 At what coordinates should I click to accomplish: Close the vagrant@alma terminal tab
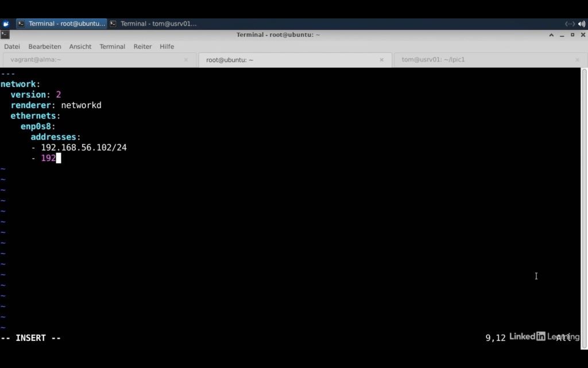point(186,60)
